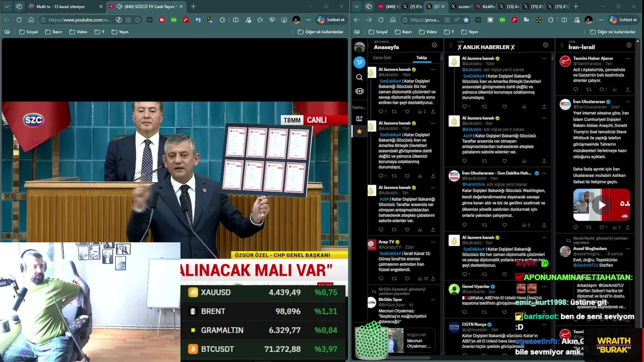
Task: Select the star deck icon in X Pro sidebar
Action: tap(359, 131)
